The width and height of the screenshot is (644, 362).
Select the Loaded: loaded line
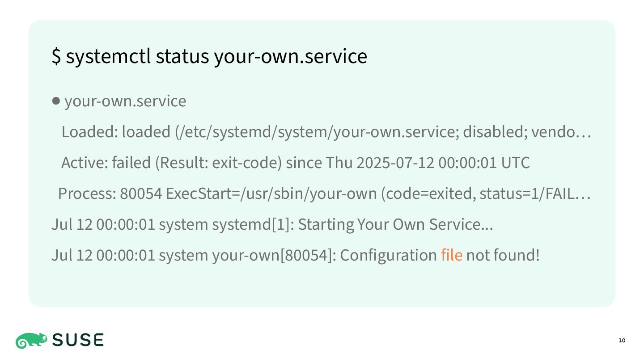(326, 132)
